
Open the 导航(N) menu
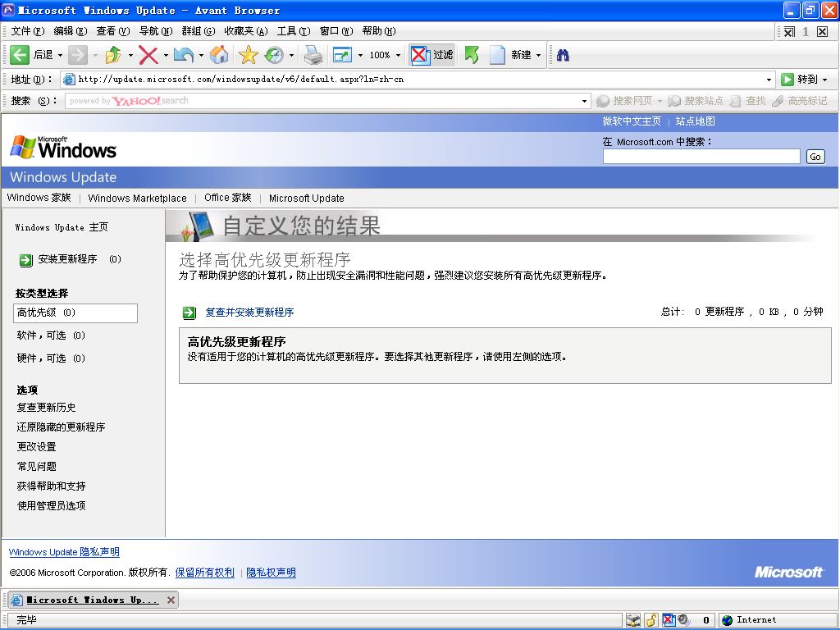(155, 31)
